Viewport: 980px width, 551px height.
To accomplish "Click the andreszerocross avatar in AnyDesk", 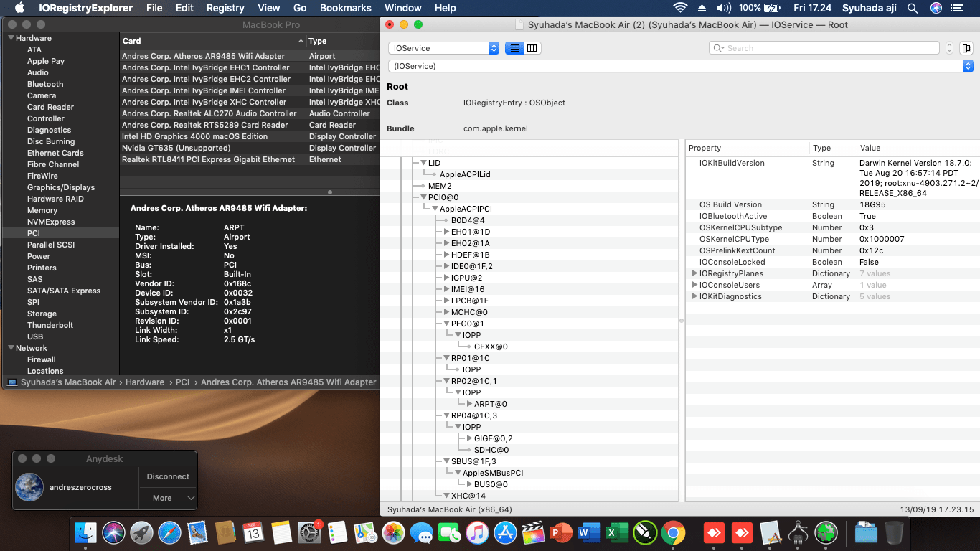I will click(x=29, y=487).
